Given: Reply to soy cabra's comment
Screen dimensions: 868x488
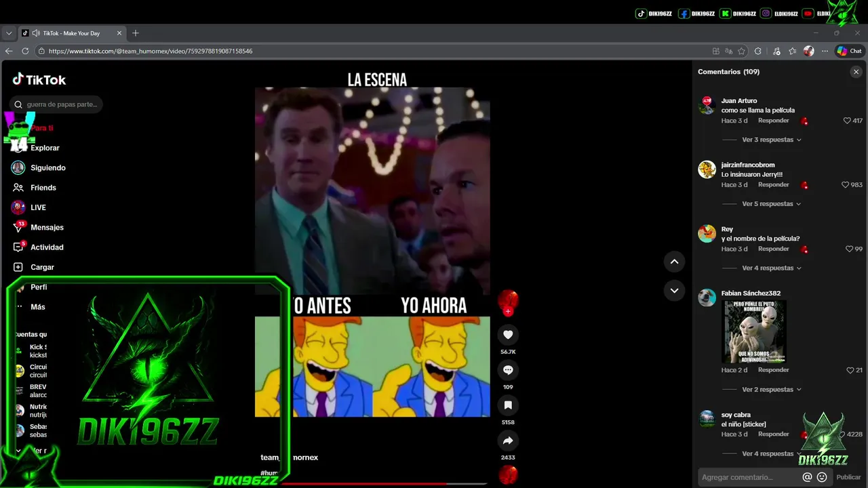Looking at the screenshot, I should pyautogui.click(x=774, y=434).
